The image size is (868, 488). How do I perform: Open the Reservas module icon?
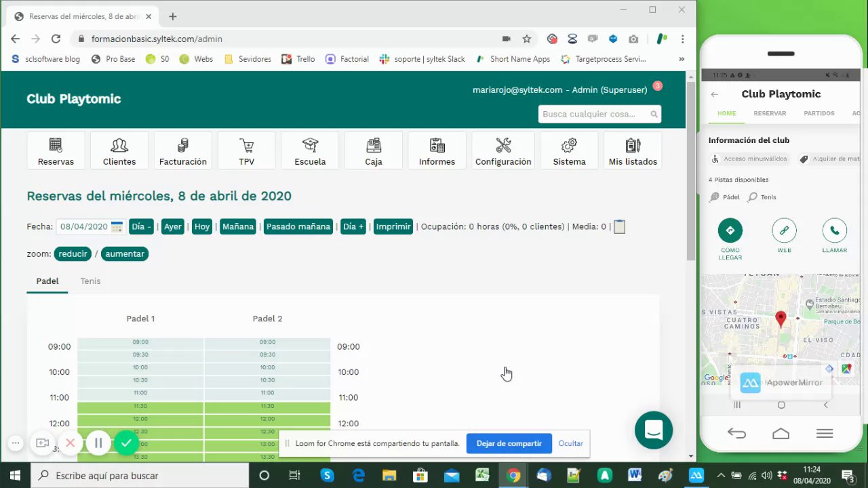(x=56, y=150)
